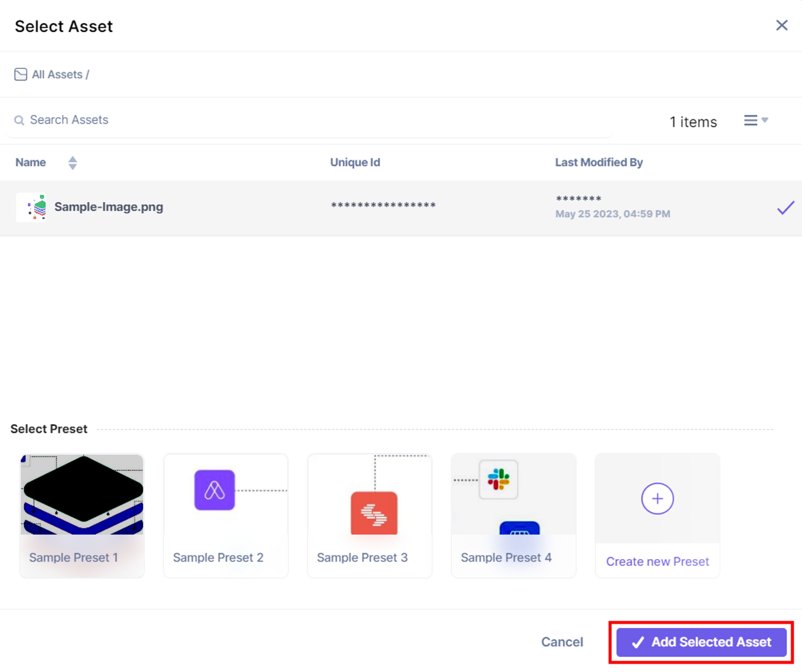This screenshot has width=802, height=672.
Task: Click the Select Preset heading
Action: 49,429
